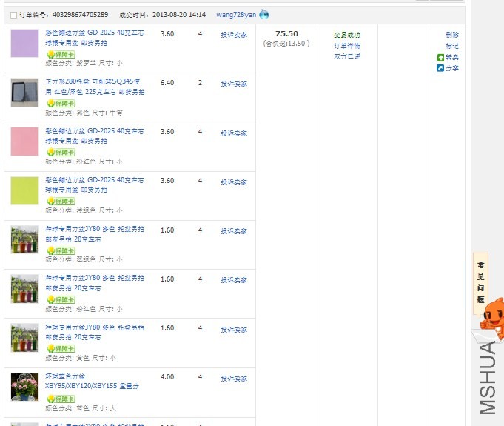The width and height of the screenshot is (504, 426).
Task: Click the 保障卡 badge under the 正方形280托盘 item
Action: coord(61,103)
